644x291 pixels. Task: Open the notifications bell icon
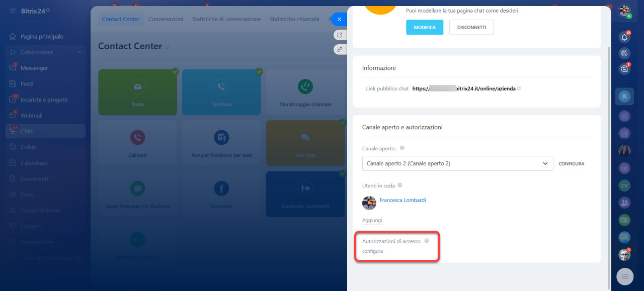(x=624, y=37)
